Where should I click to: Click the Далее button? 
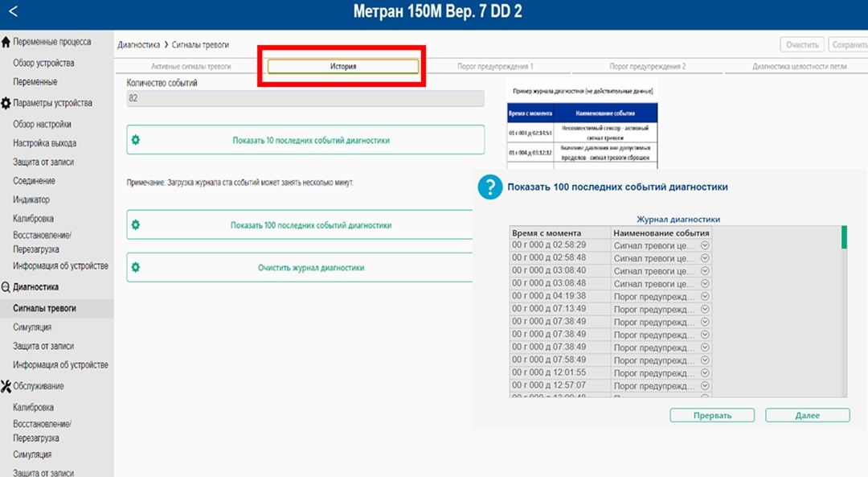tap(807, 416)
